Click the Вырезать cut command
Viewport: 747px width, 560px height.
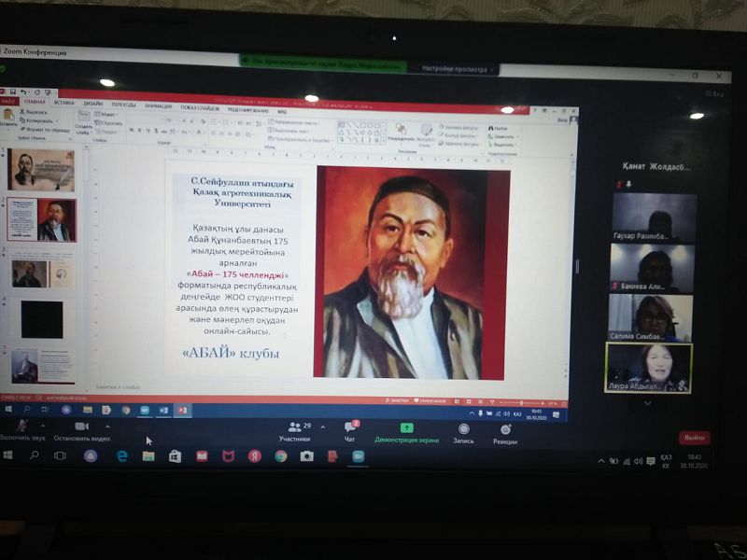[x=34, y=112]
